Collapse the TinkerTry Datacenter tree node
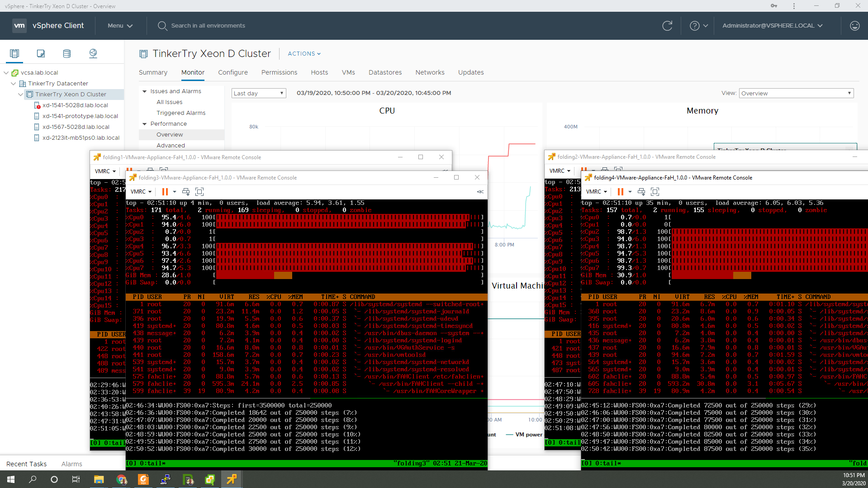868x488 pixels. pyautogui.click(x=13, y=84)
